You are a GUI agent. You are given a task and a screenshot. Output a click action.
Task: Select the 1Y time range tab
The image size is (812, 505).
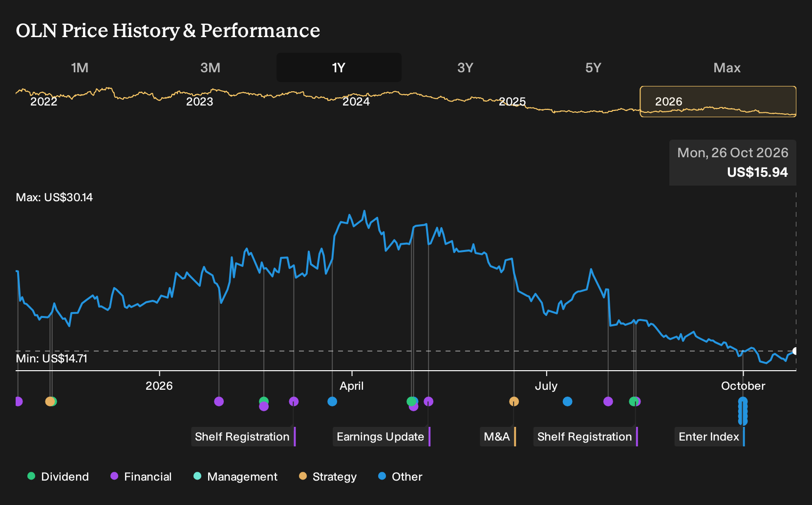coord(339,67)
